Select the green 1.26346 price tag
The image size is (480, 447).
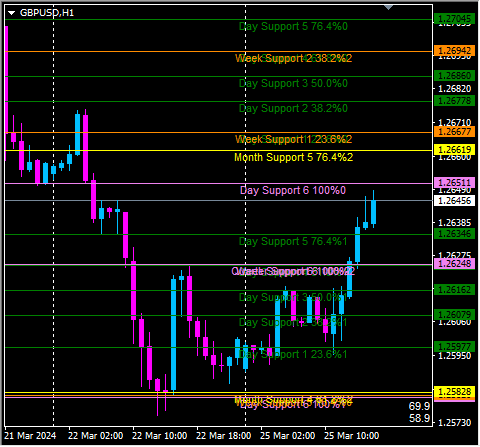(455, 234)
